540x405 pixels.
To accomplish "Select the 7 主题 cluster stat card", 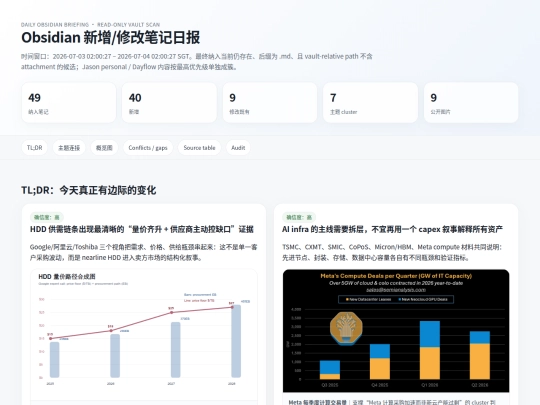I will point(371,103).
